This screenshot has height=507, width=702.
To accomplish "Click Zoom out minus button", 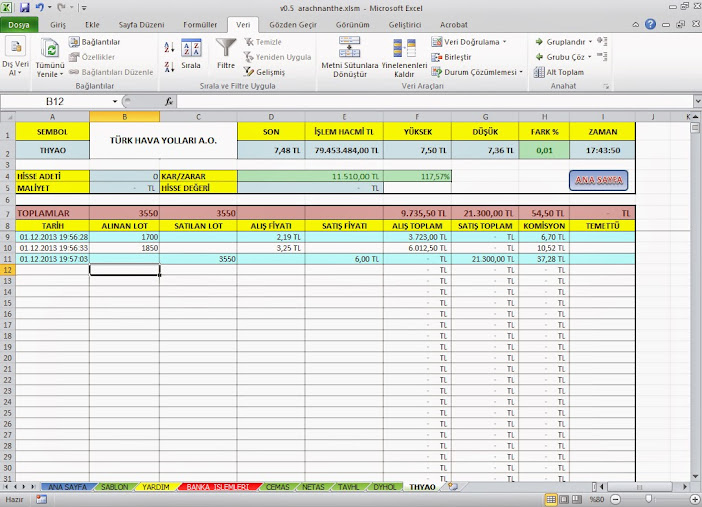I will tap(616, 499).
